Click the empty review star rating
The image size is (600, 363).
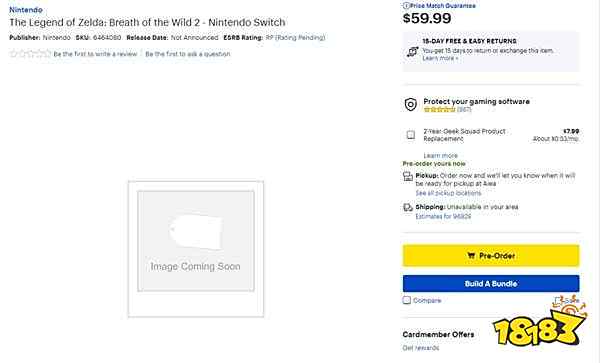point(30,54)
